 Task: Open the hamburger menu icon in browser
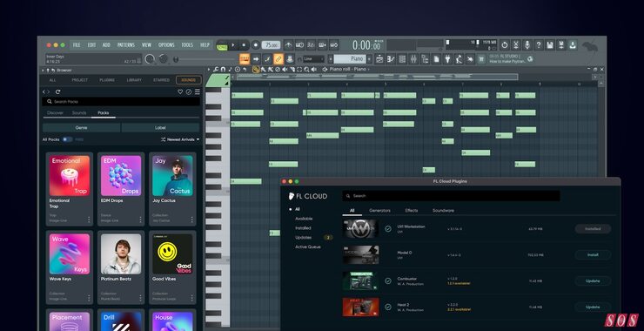198,91
